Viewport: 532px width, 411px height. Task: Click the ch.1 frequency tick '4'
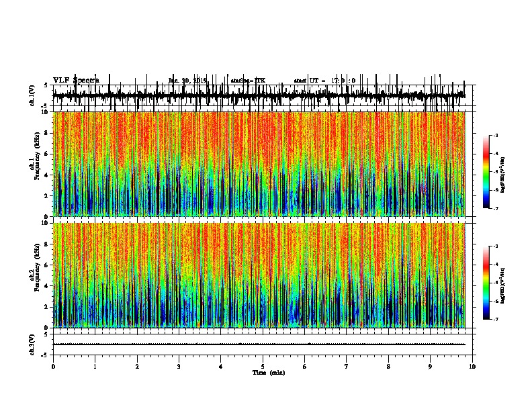pos(47,175)
